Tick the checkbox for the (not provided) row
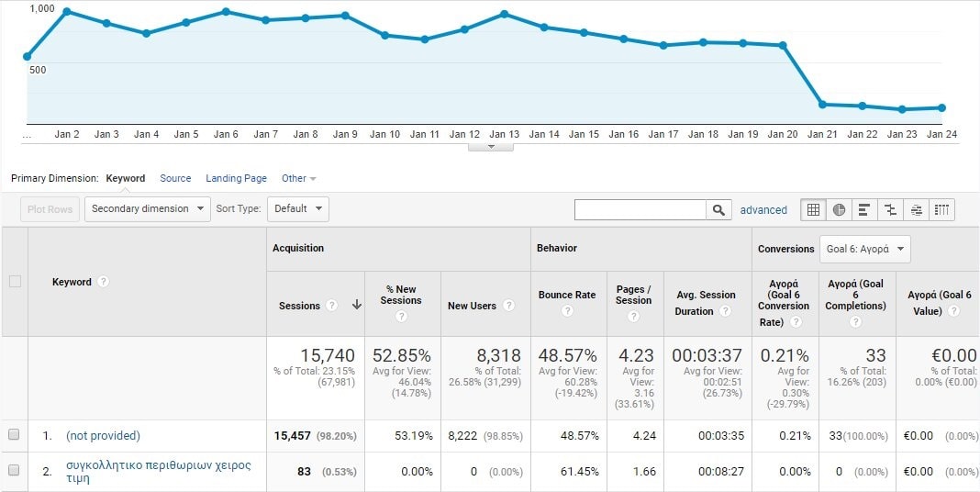 [x=14, y=435]
